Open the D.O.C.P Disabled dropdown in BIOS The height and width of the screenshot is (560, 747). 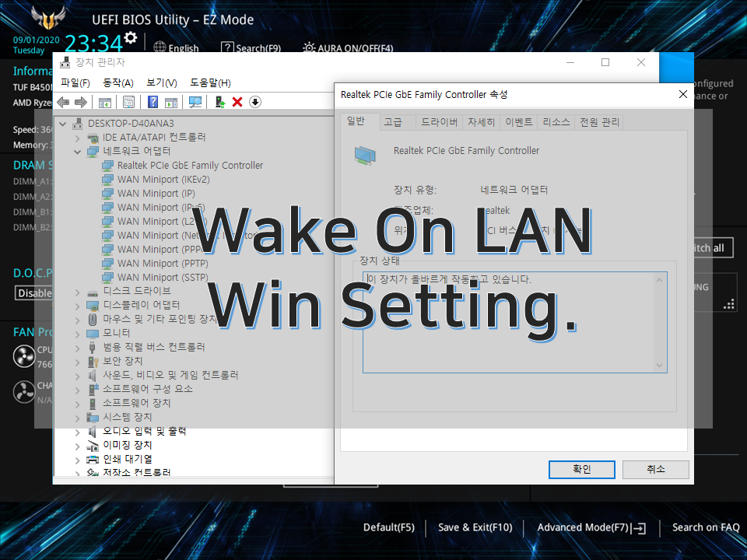click(x=33, y=293)
